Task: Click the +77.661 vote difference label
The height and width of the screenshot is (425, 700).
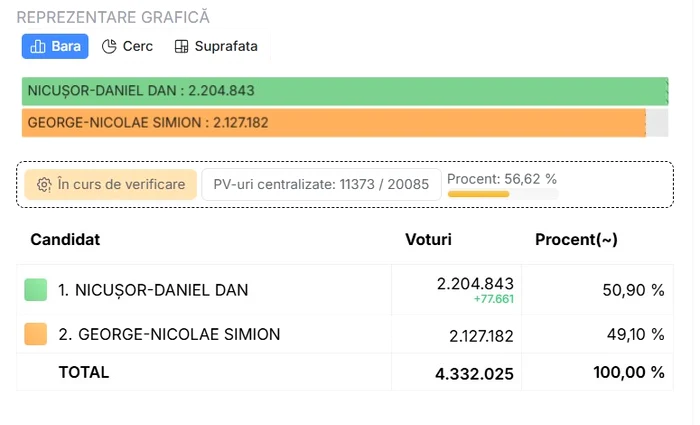Action: pyautogui.click(x=494, y=299)
